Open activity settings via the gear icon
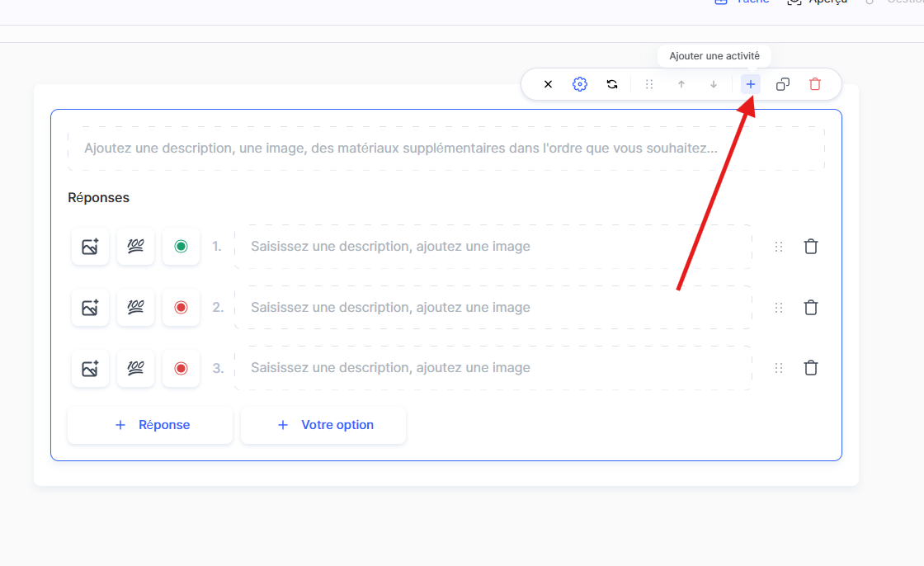Screen dimensions: 924x566 click(580, 84)
